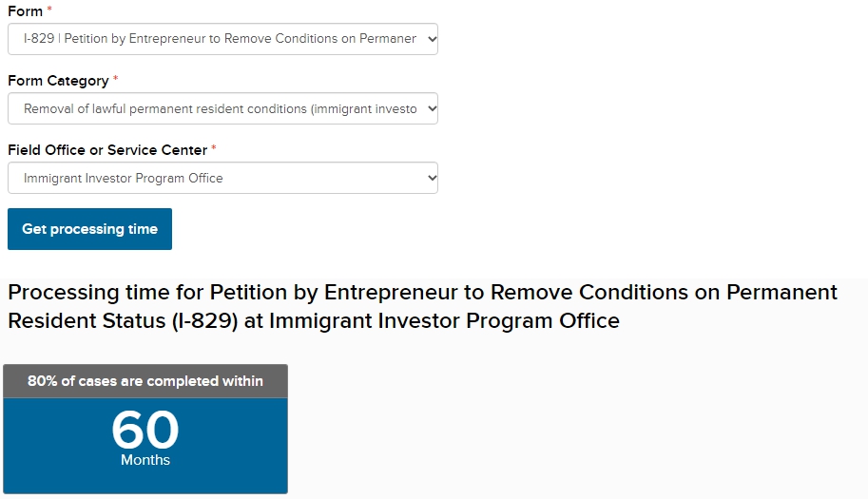Click the "Form Category" field label
868x499 pixels.
[x=58, y=81]
